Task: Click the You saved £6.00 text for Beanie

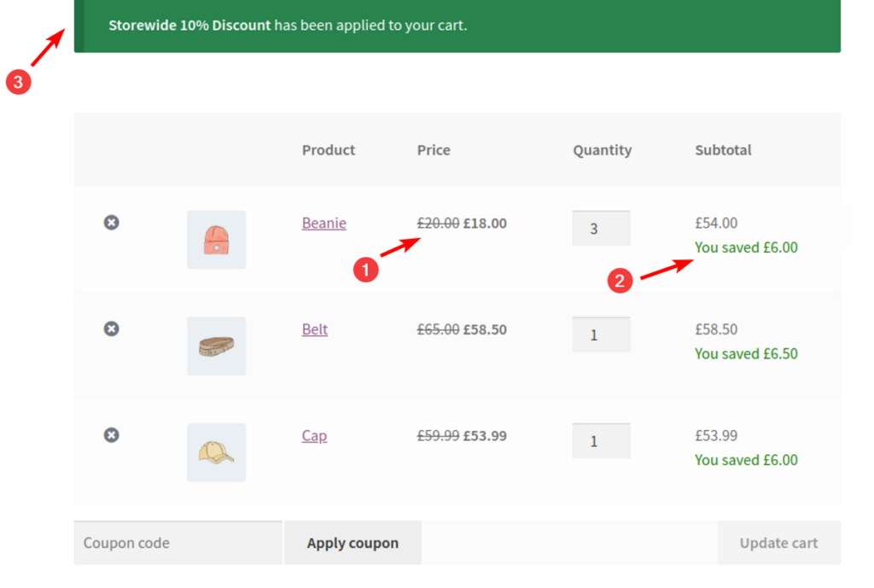Action: [746, 247]
